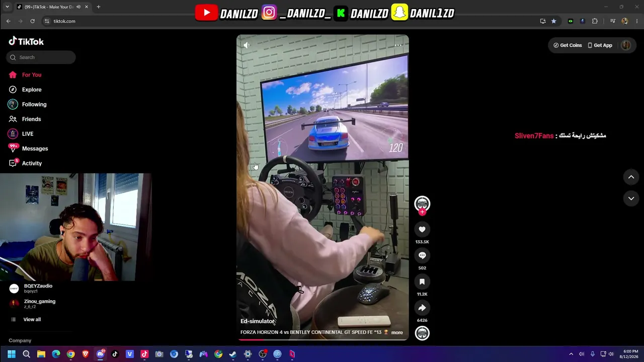The image size is (644, 362).
Task: Open a new browser tab
Action: pyautogui.click(x=98, y=7)
